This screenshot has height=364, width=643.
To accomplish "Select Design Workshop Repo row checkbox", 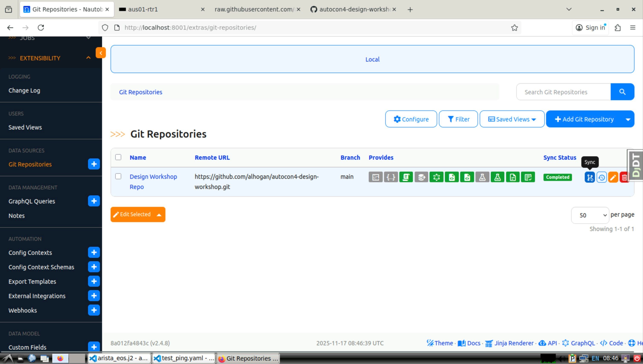I will tap(118, 176).
